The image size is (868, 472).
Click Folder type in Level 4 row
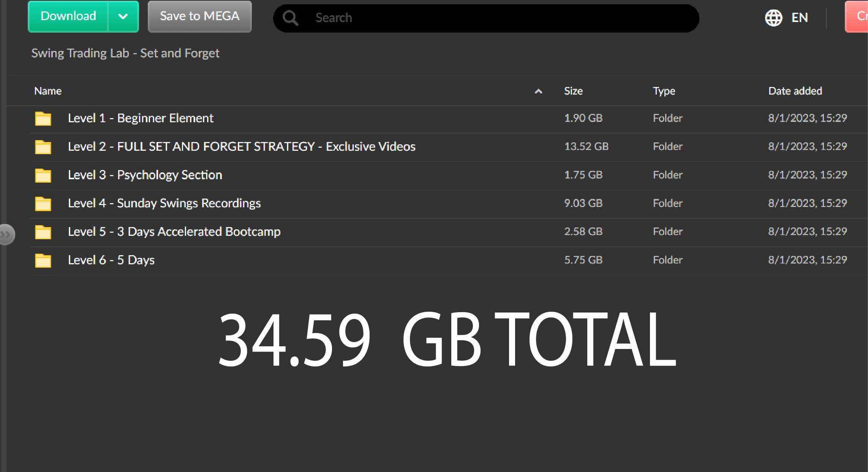point(667,203)
